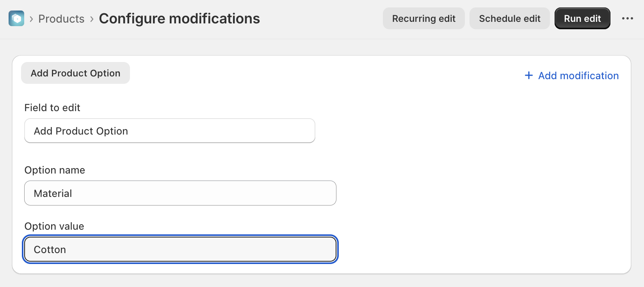The width and height of the screenshot is (644, 287).
Task: Run the edit now
Action: pyautogui.click(x=582, y=18)
